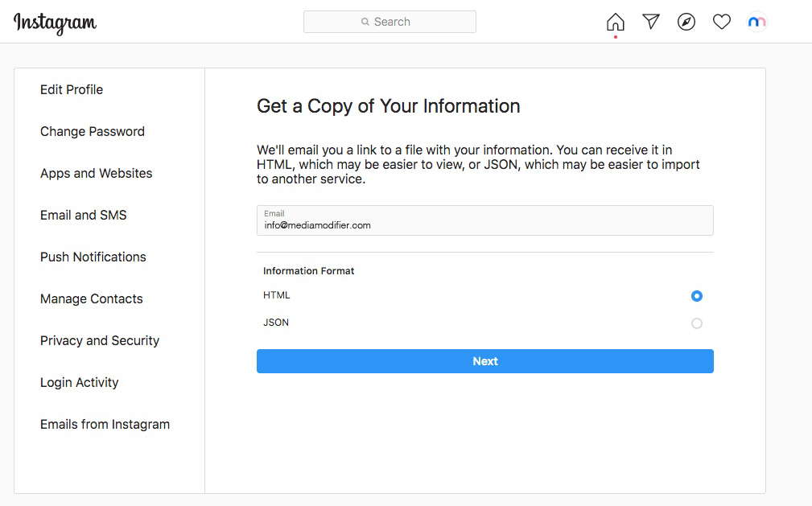Image resolution: width=812 pixels, height=506 pixels.
Task: Open Apps and Websites settings
Action: pos(97,174)
